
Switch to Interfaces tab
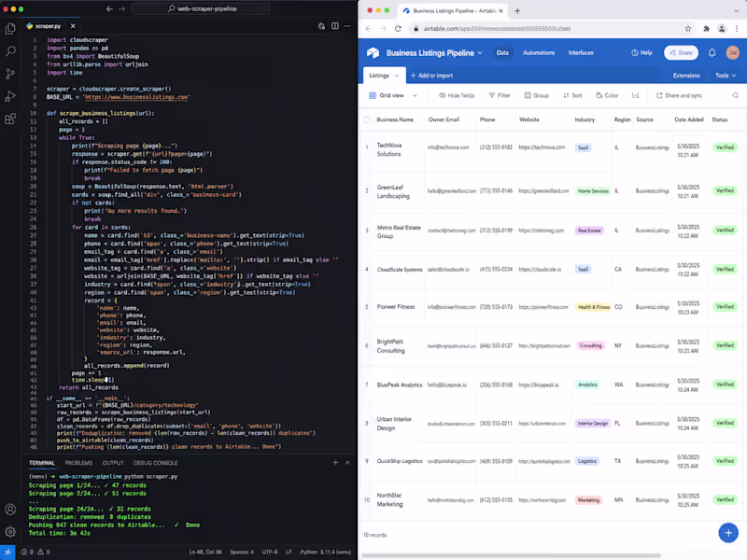(x=581, y=53)
